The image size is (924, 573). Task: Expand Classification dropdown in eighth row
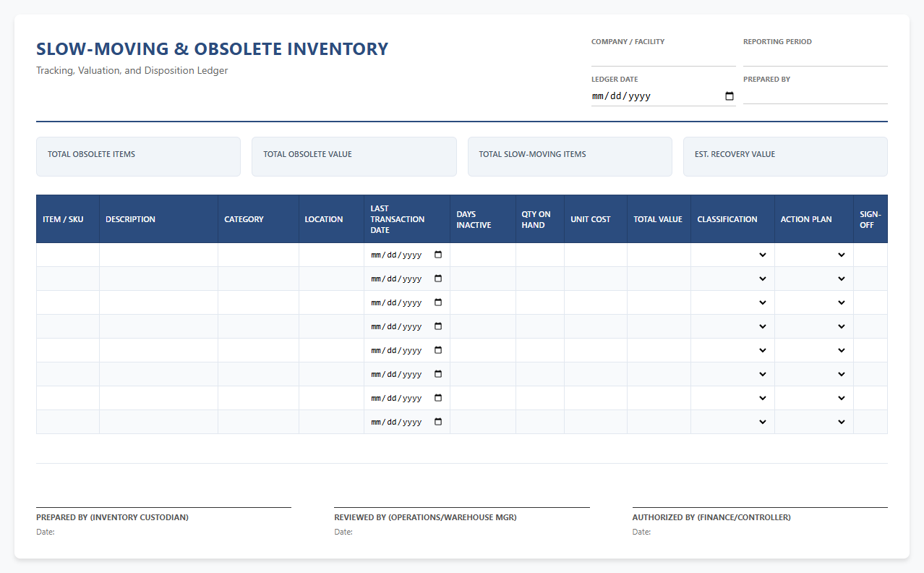coord(732,422)
